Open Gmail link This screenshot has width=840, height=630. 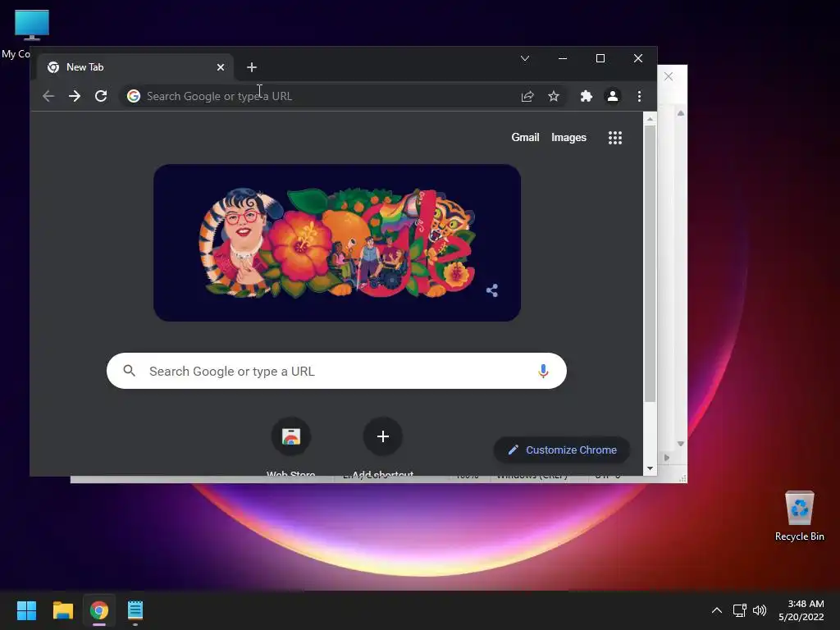(525, 138)
